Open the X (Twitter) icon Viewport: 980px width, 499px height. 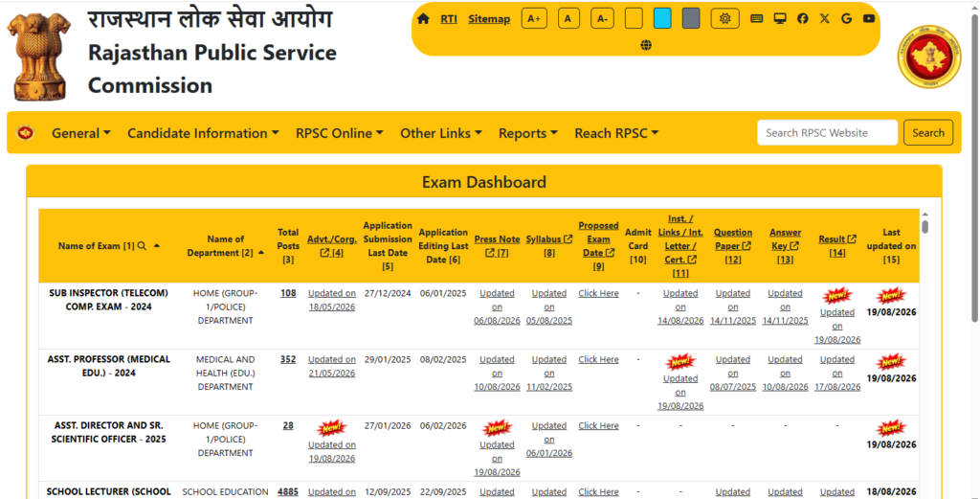tap(824, 19)
